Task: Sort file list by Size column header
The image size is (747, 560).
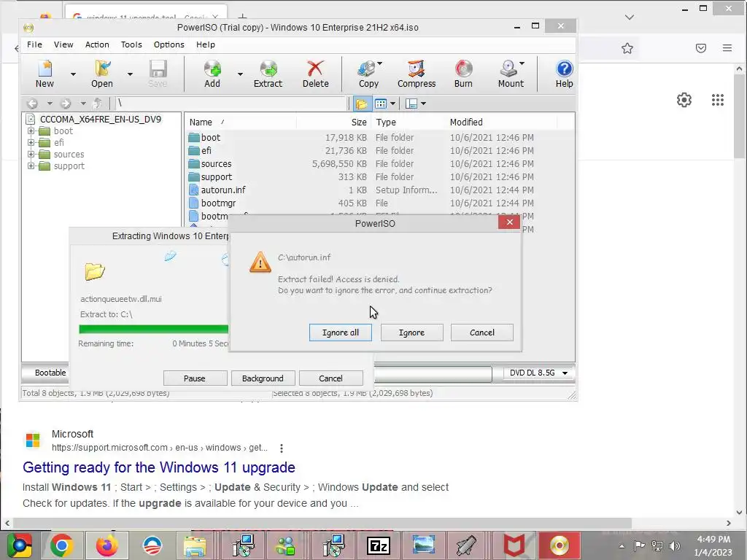Action: click(x=333, y=122)
